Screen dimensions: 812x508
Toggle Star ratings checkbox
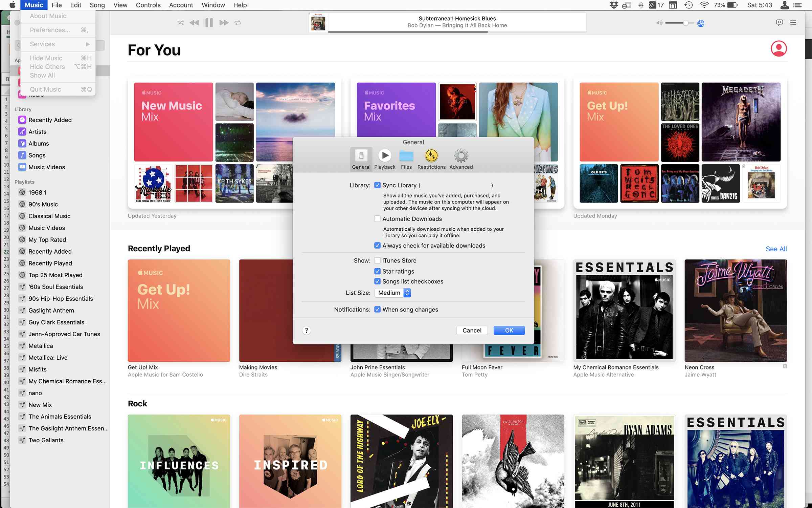[x=378, y=271]
